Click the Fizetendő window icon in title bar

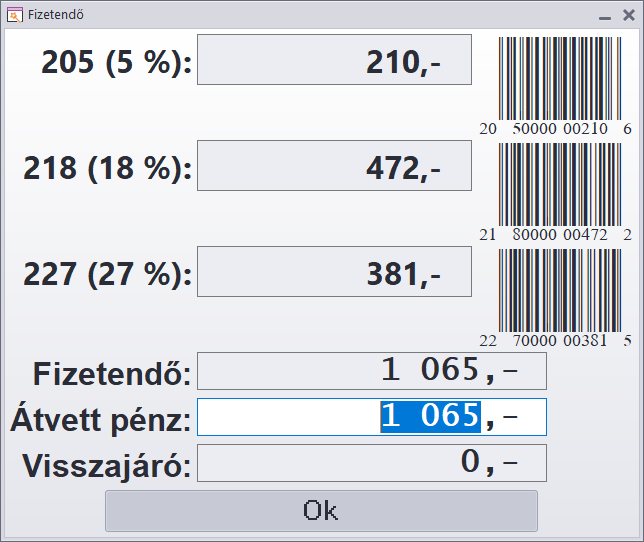click(14, 15)
